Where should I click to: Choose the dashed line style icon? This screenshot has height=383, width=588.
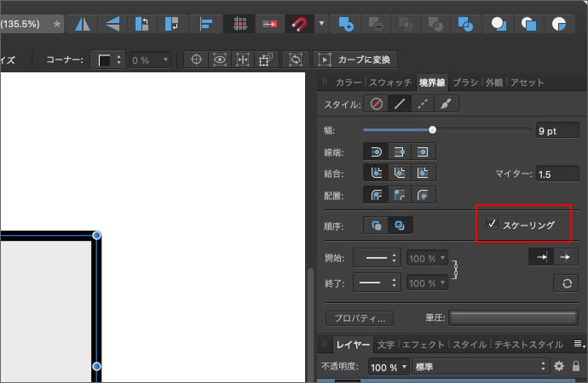point(424,105)
